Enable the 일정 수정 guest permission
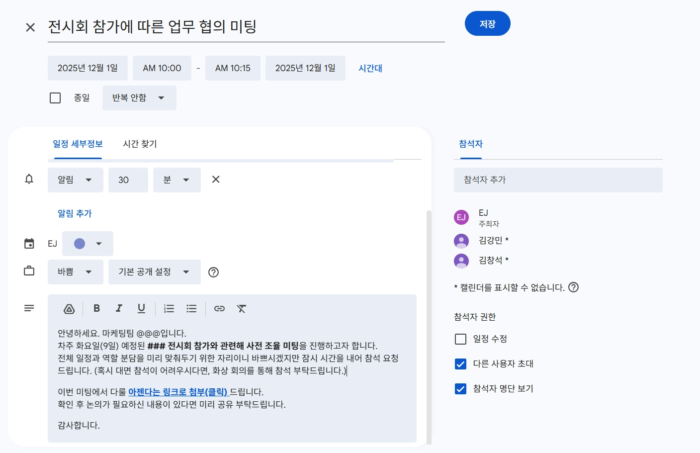 click(x=461, y=339)
